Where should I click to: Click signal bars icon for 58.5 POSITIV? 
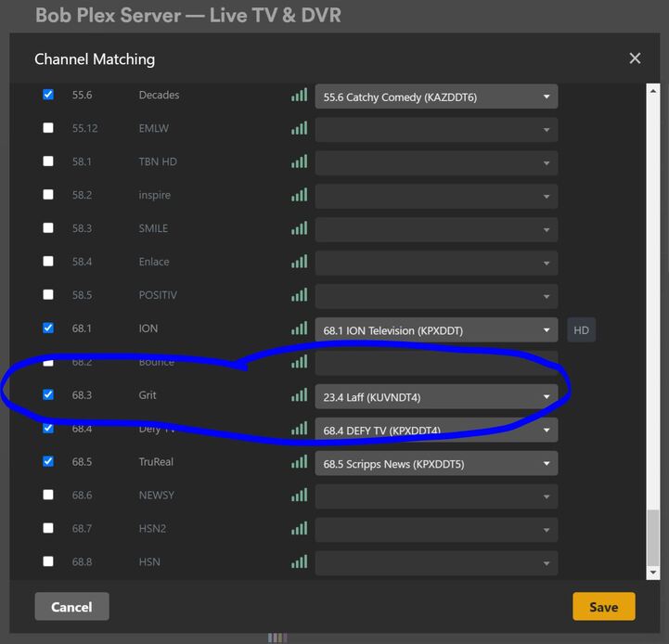299,294
